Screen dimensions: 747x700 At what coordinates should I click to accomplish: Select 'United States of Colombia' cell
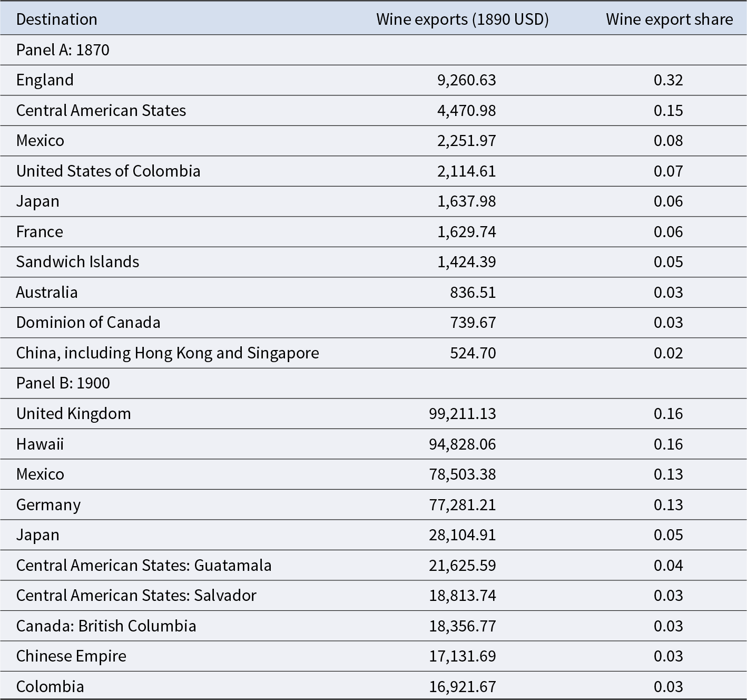(x=108, y=171)
